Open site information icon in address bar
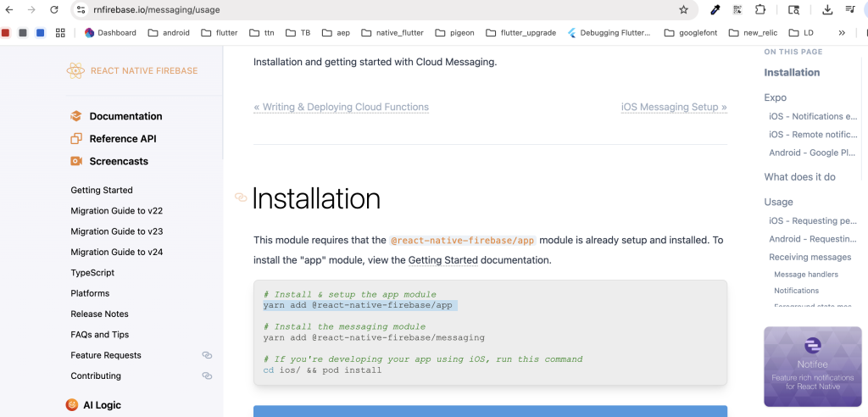This screenshot has height=417, width=868. [81, 9]
